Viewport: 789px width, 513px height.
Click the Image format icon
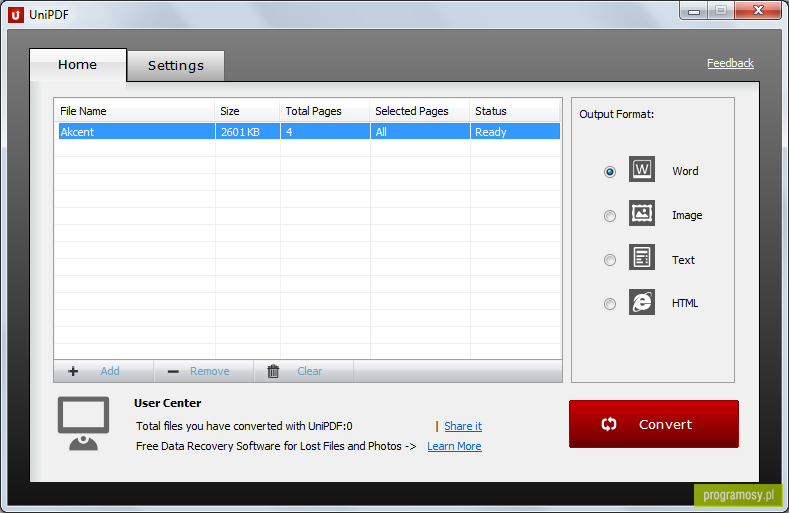tap(642, 213)
